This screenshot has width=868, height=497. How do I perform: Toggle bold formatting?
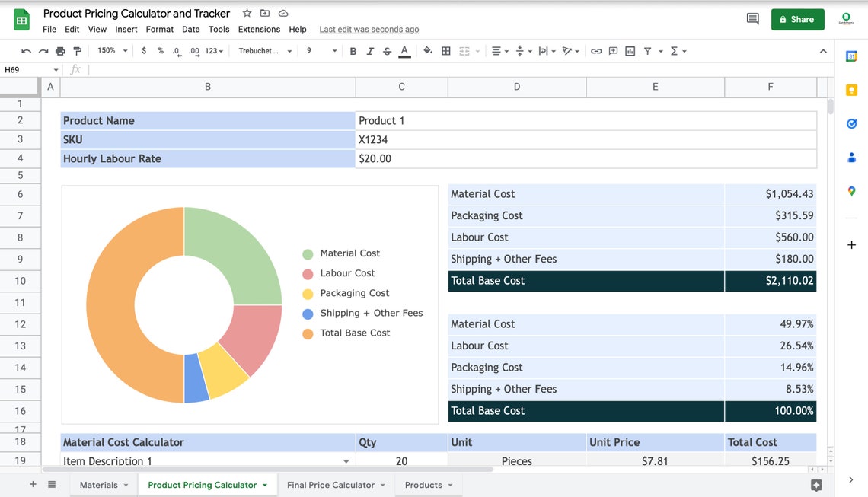click(x=353, y=50)
